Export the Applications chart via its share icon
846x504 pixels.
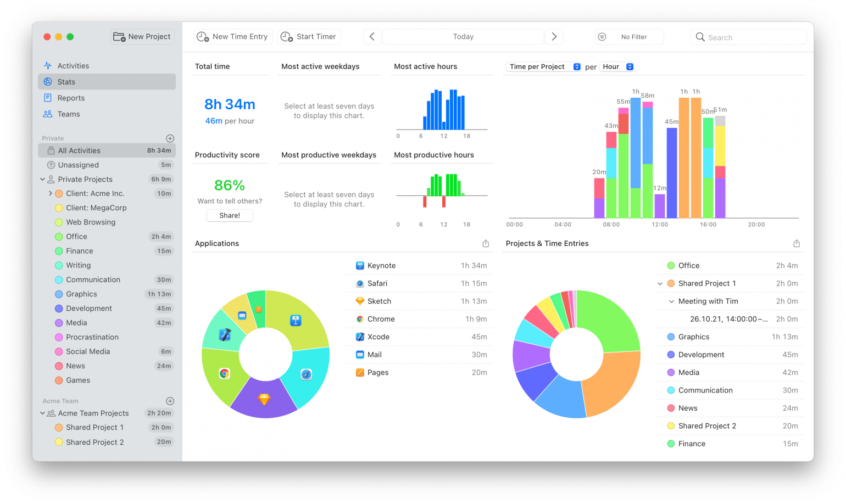(486, 243)
